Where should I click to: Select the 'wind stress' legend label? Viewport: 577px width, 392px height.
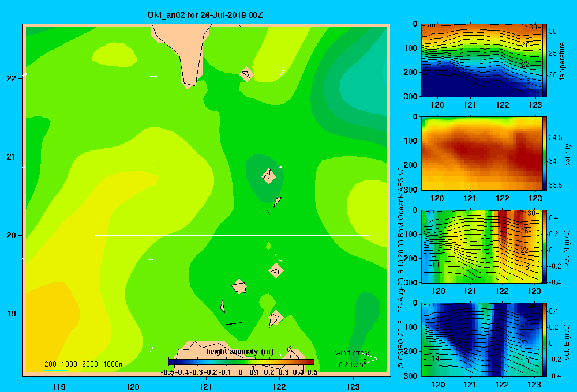(x=353, y=352)
